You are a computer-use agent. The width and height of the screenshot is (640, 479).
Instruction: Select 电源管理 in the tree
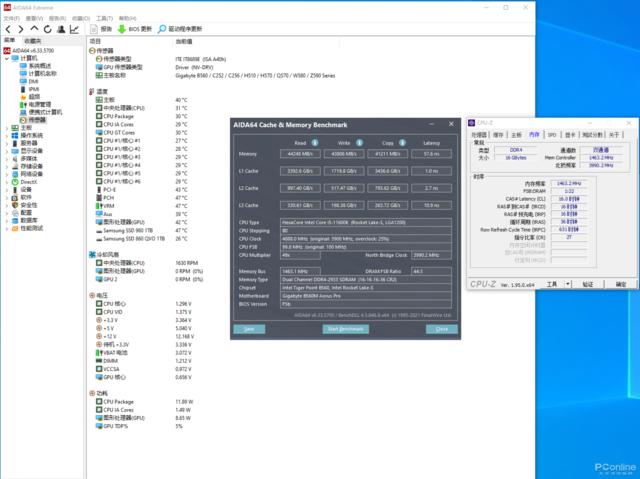36,104
